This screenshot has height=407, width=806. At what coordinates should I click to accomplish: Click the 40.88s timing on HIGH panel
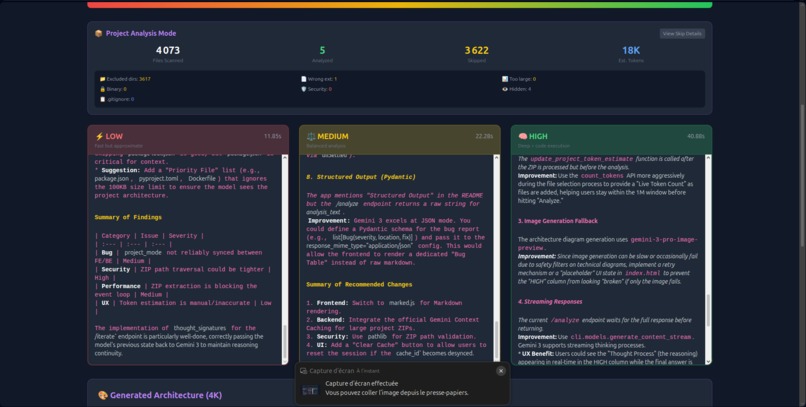point(696,136)
